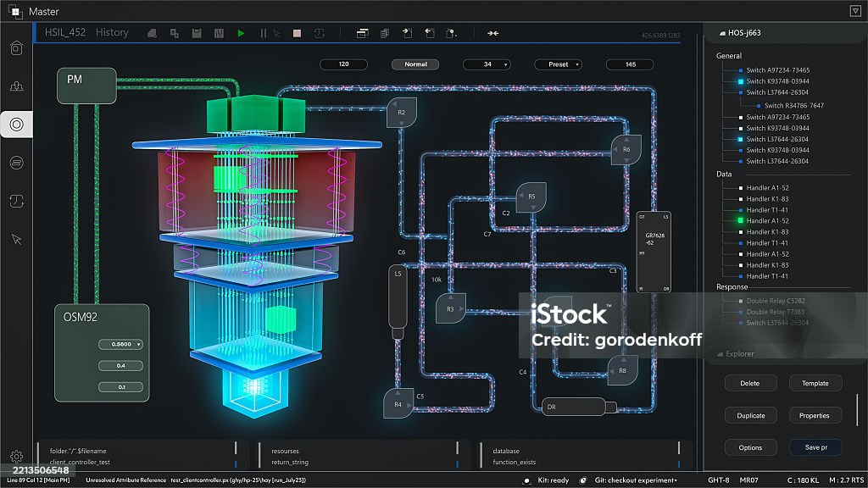The image size is (868, 488).
Task: Click the first toolbar icon after History
Action: point(152,33)
